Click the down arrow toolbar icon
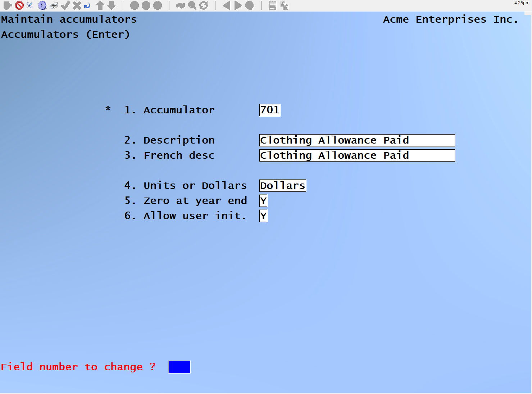This screenshot has height=394, width=532. (112, 5)
